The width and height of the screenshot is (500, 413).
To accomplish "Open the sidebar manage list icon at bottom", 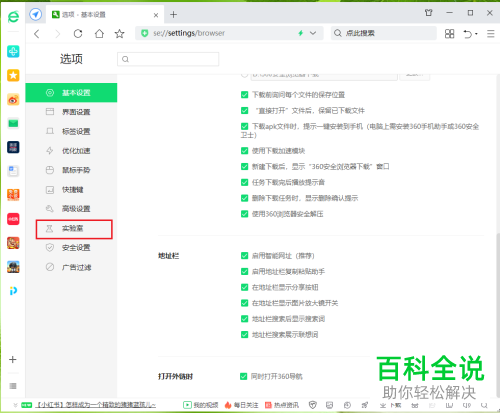I will pos(13,386).
